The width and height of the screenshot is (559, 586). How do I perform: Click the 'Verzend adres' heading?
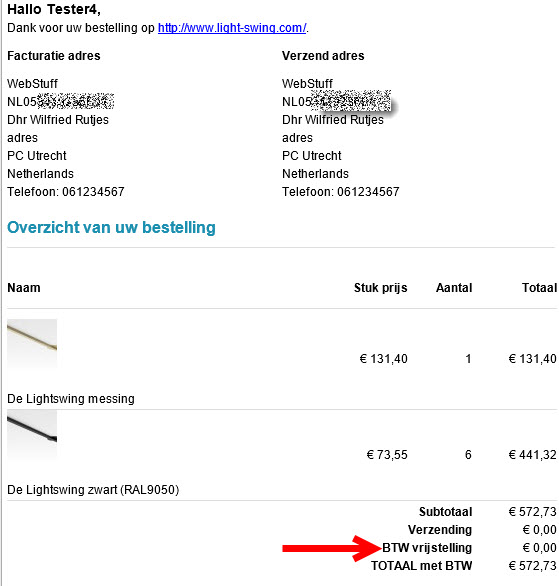pos(323,56)
